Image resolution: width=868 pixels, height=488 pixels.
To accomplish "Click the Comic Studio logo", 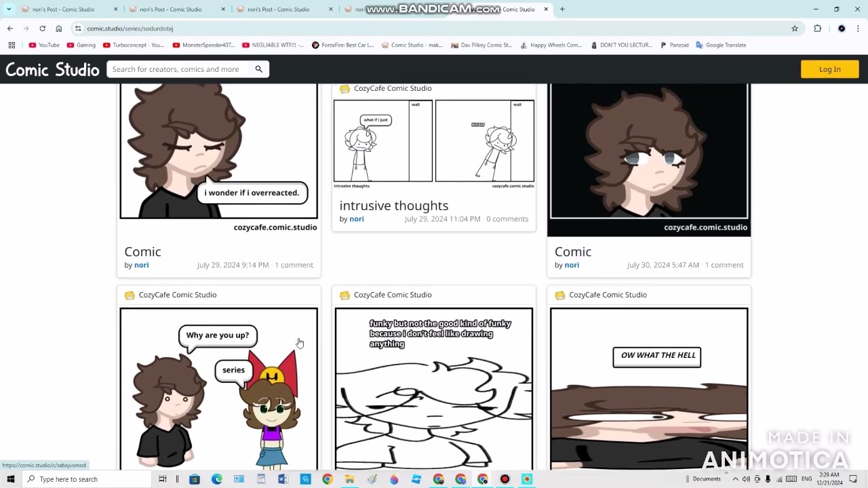I will 52,69.
